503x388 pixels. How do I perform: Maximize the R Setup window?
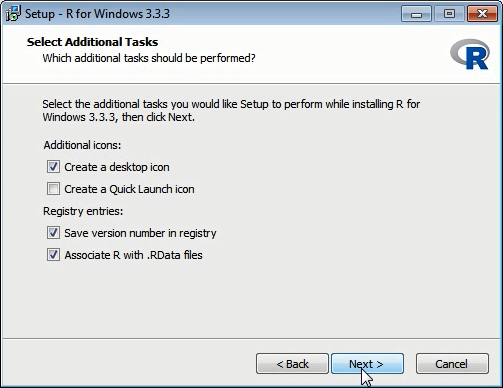(449, 14)
